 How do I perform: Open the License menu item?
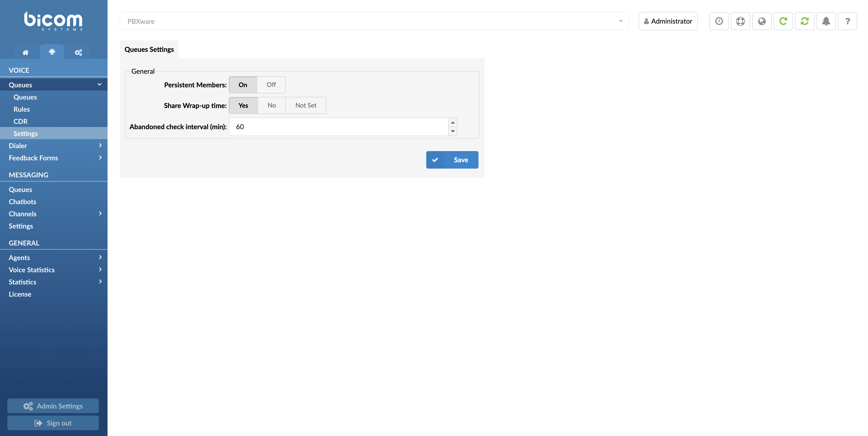[54, 294]
